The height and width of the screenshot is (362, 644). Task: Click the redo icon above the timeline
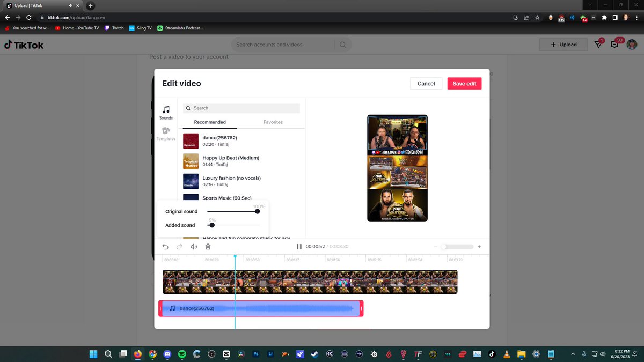click(x=179, y=246)
